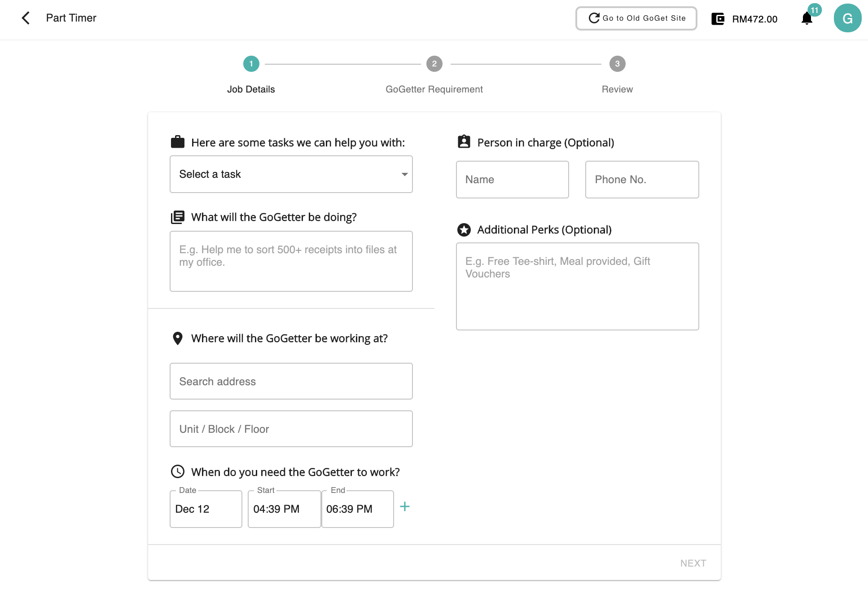Click the Unit / Block / Floor field

pyautogui.click(x=291, y=429)
